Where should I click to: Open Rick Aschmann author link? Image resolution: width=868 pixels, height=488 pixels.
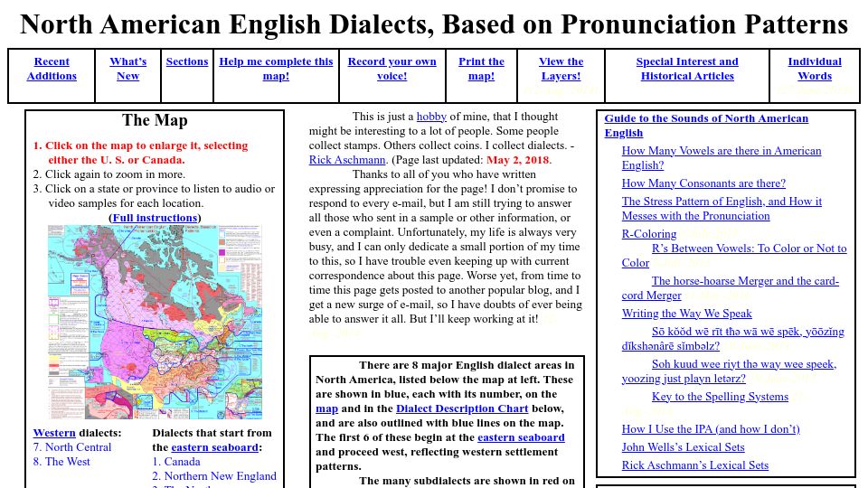coord(347,159)
